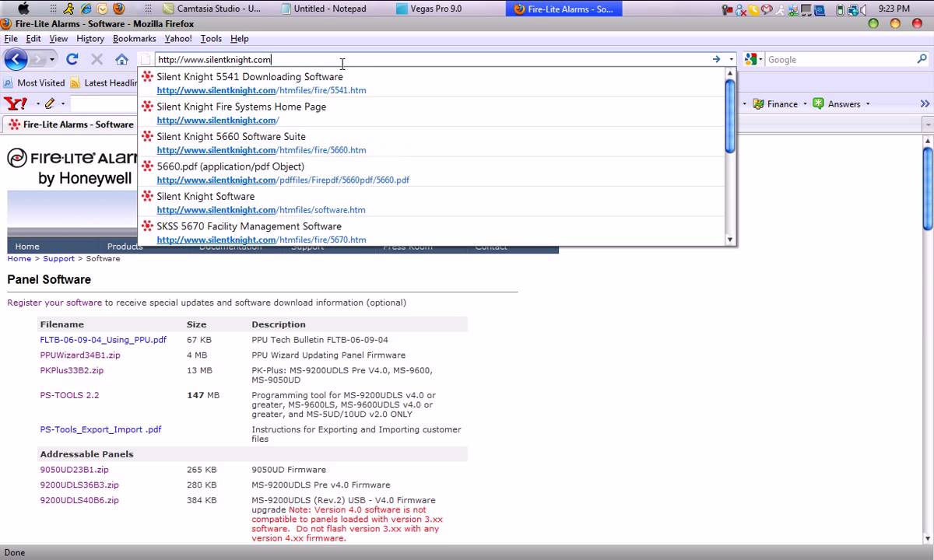Switch to Camtasia Studio in taskbar

[212, 9]
